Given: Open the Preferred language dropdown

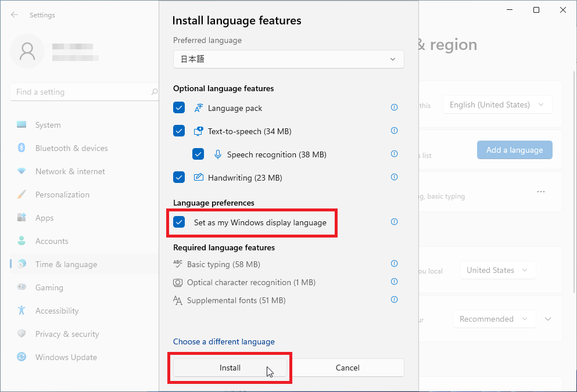Looking at the screenshot, I should point(288,59).
